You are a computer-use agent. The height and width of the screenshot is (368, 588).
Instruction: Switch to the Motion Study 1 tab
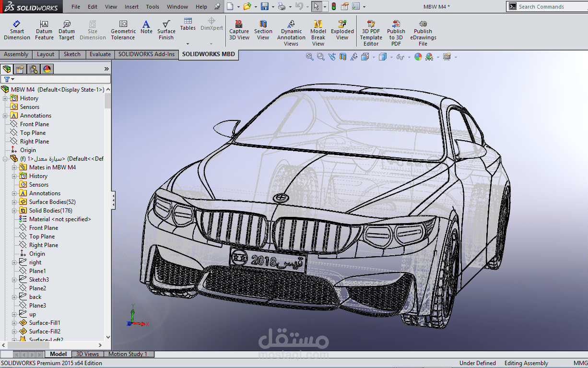coord(128,354)
